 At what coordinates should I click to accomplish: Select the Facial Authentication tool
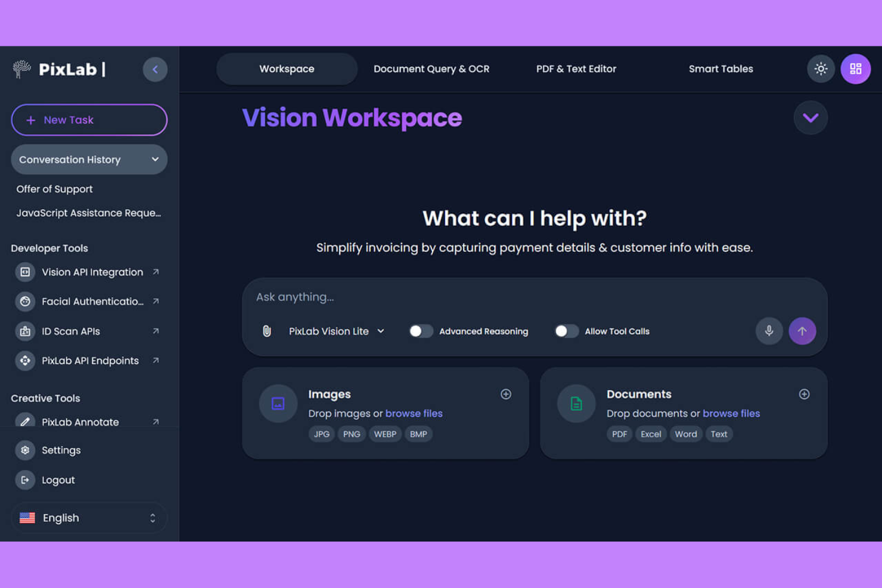pyautogui.click(x=92, y=301)
